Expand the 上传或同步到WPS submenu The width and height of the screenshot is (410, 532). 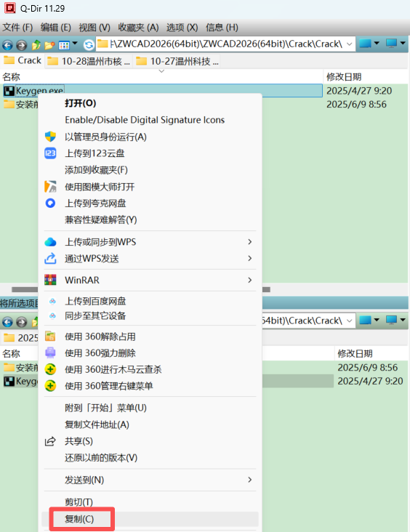(150, 242)
